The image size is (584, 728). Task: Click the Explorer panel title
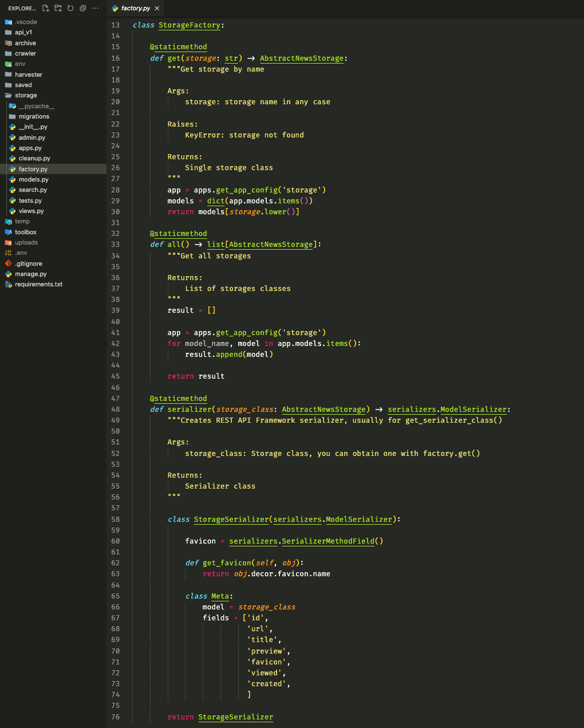point(22,9)
